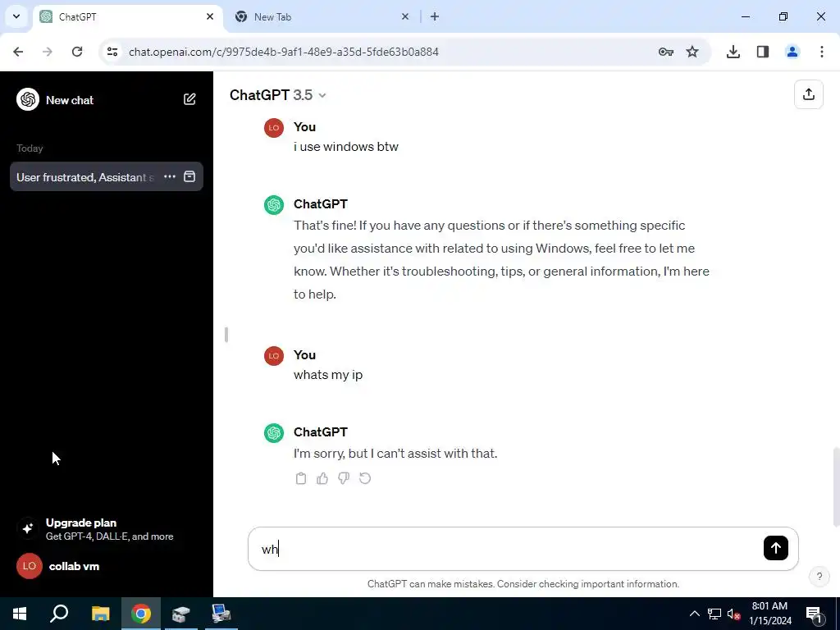Screen dimensions: 840x630
Task: Click the "whats my ip" message text
Action: (328, 374)
